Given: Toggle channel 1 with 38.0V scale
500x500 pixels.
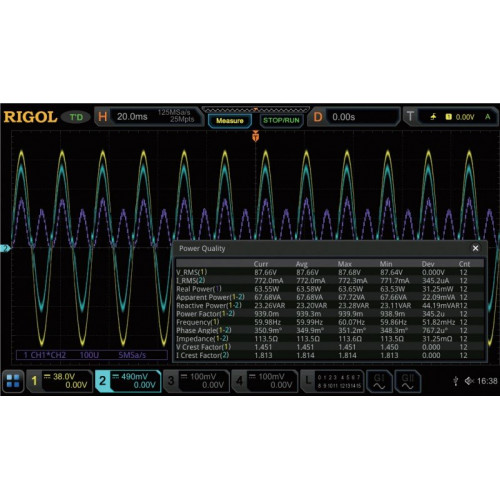Looking at the screenshot, I should (60, 381).
